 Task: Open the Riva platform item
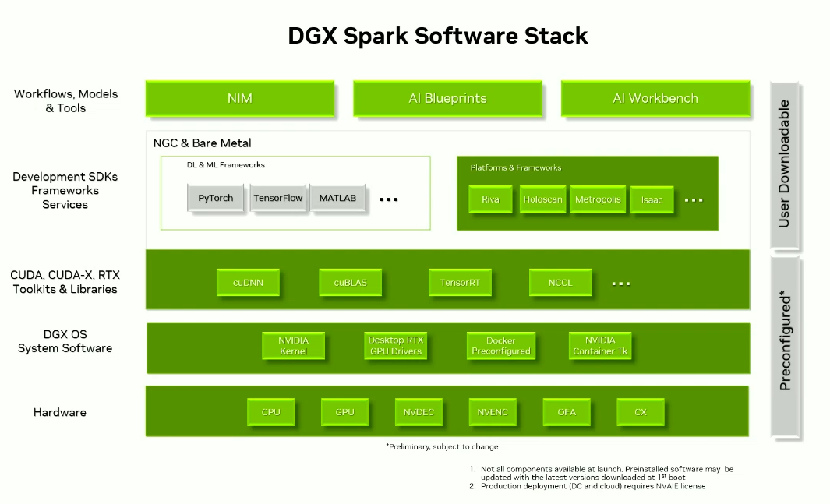[x=490, y=199]
